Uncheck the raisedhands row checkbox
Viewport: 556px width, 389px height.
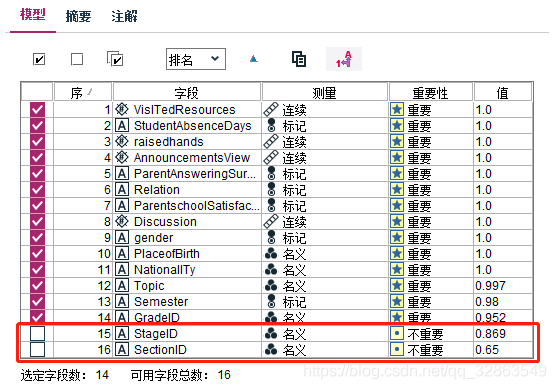(x=38, y=141)
